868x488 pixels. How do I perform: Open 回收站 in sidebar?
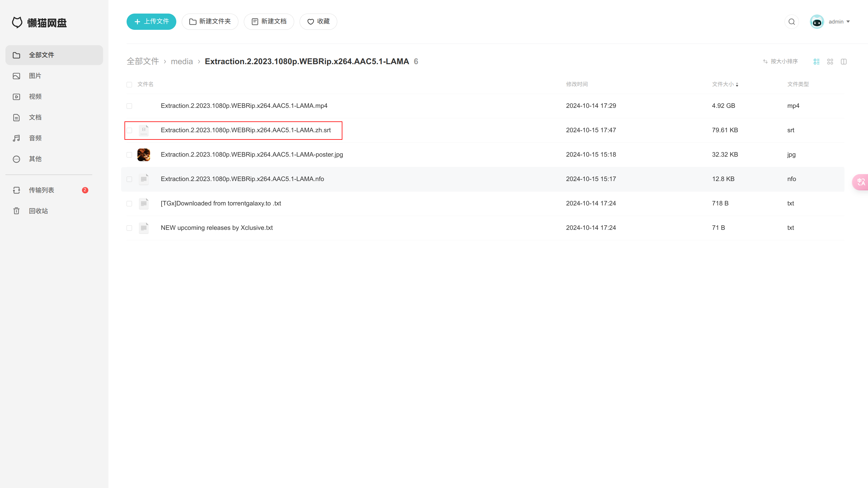[x=54, y=211]
